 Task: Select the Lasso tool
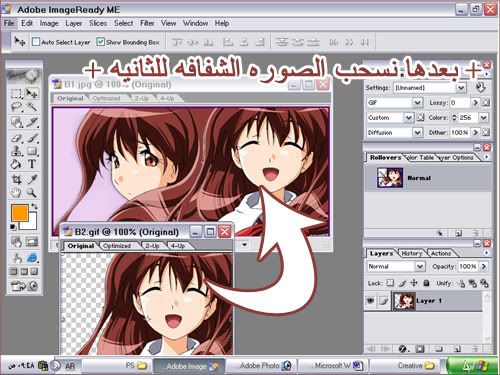point(16,107)
